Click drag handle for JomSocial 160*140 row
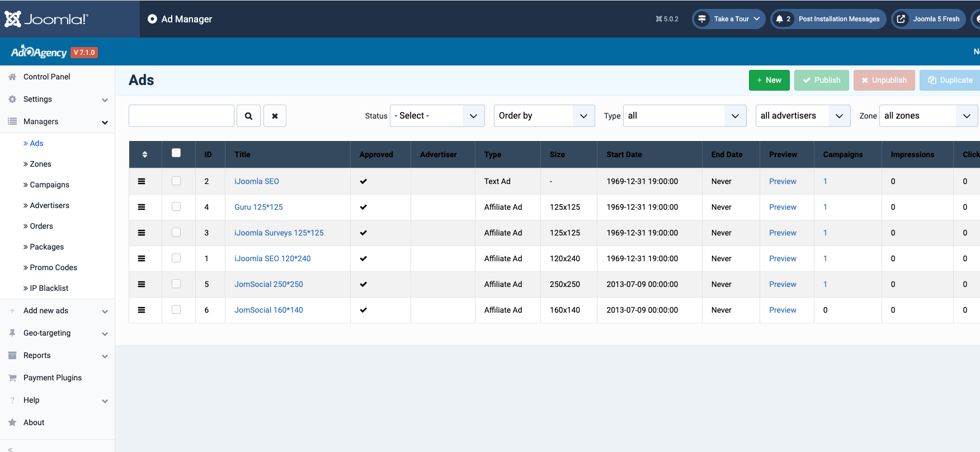The width and height of the screenshot is (980, 452). tap(142, 310)
